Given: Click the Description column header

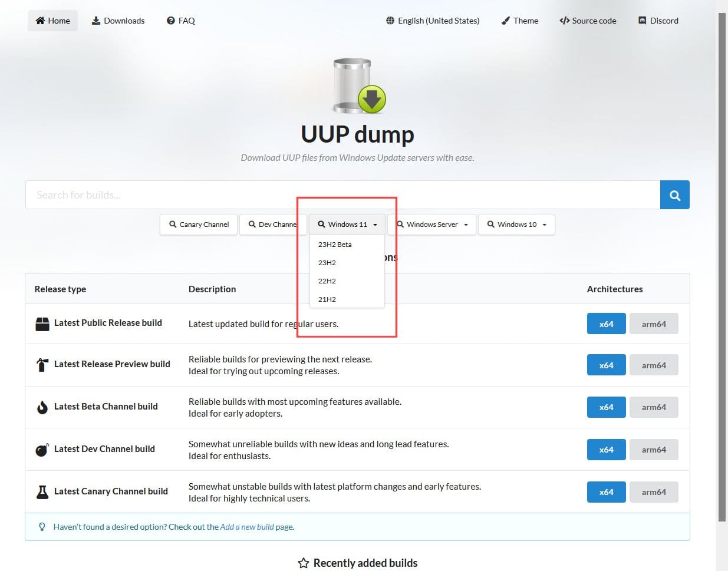Looking at the screenshot, I should click(x=212, y=289).
